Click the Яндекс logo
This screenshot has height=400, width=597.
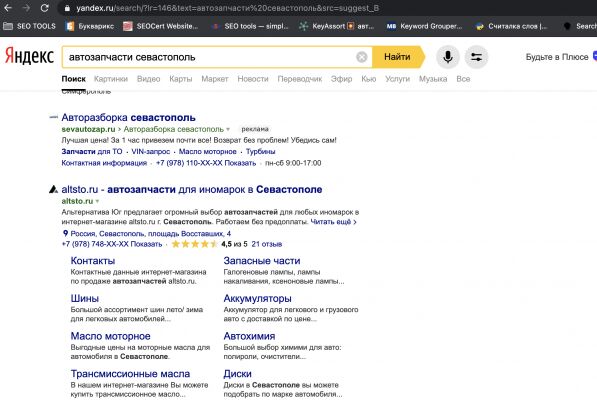coord(29,56)
